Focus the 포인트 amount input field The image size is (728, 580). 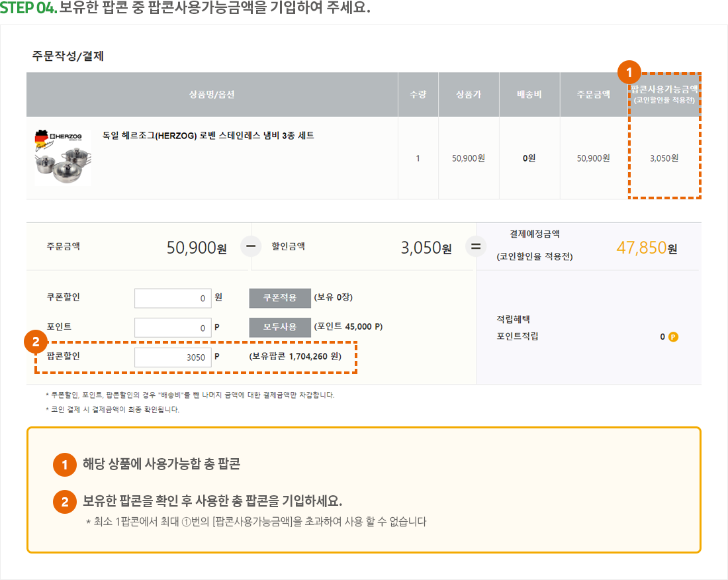coord(173,327)
